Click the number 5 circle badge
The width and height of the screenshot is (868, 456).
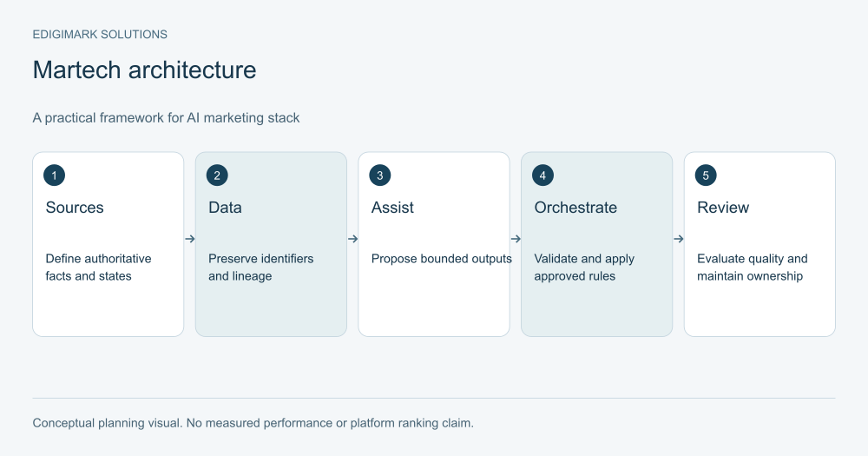click(706, 175)
